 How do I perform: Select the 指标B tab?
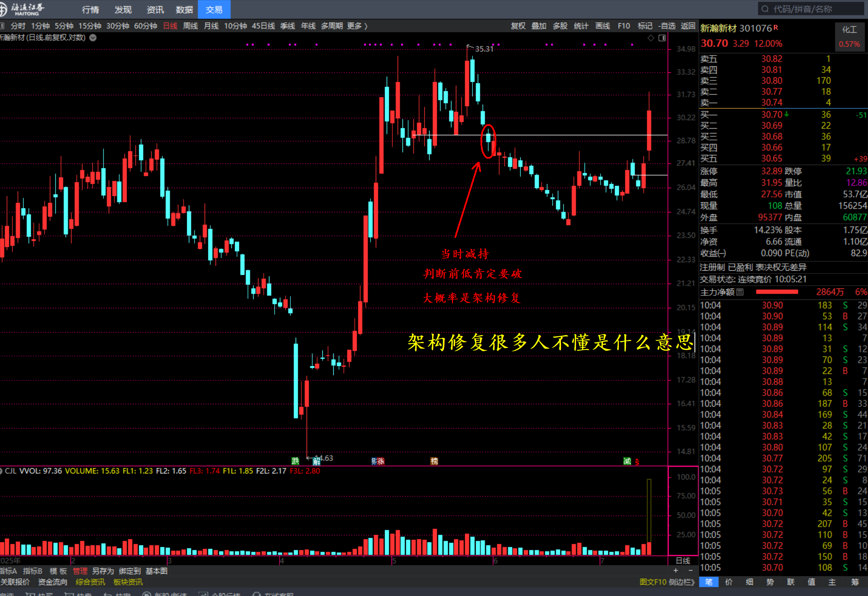point(33,571)
